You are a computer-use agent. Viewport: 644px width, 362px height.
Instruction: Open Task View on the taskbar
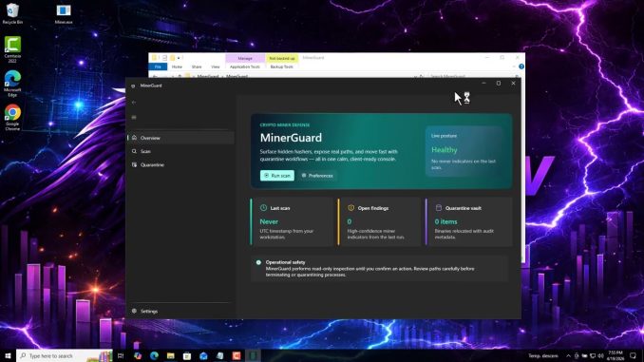point(121,356)
